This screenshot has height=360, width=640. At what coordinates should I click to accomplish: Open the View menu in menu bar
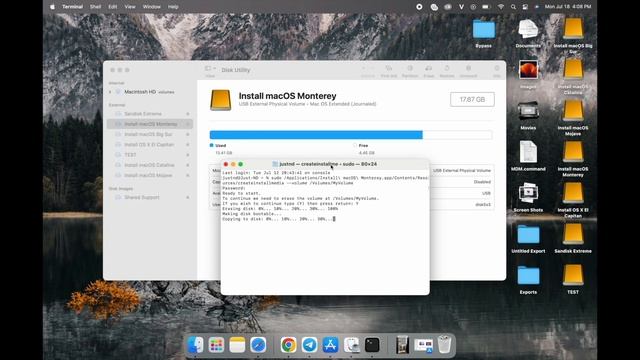130,7
